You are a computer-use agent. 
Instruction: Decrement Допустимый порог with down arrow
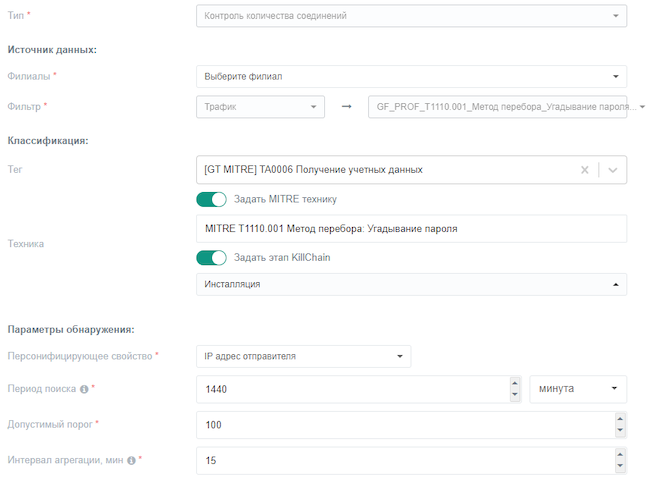[620, 430]
